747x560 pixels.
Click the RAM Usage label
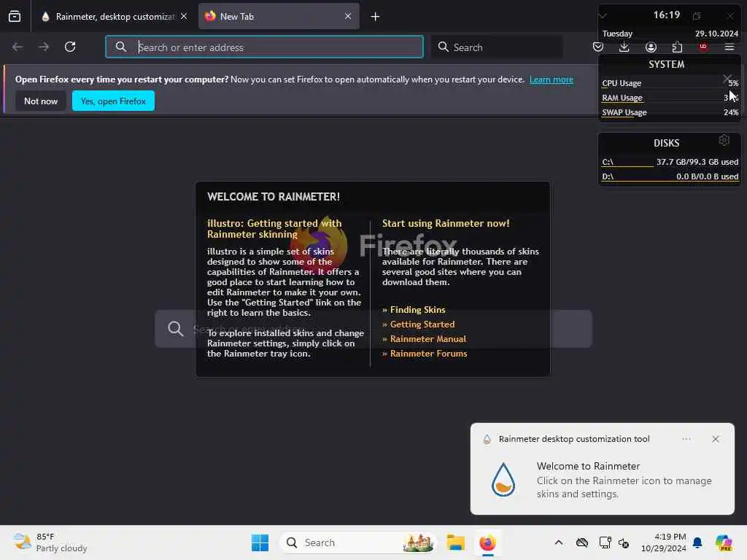point(622,98)
